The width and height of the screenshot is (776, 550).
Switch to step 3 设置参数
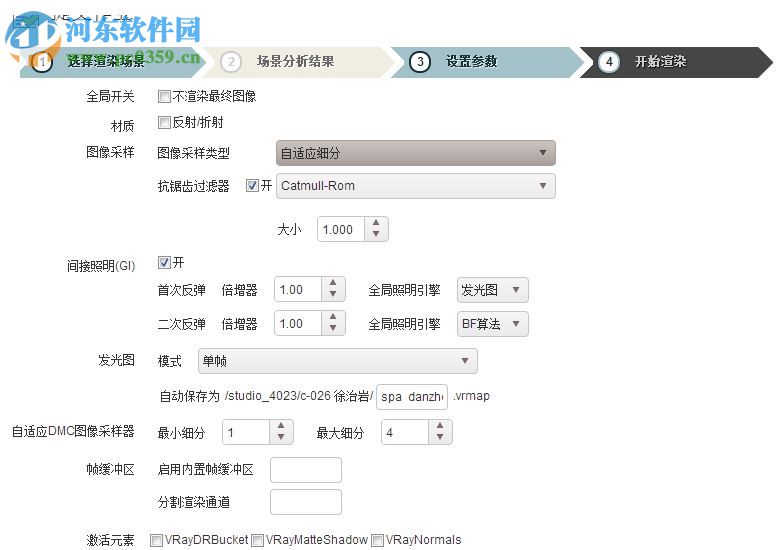pos(487,62)
